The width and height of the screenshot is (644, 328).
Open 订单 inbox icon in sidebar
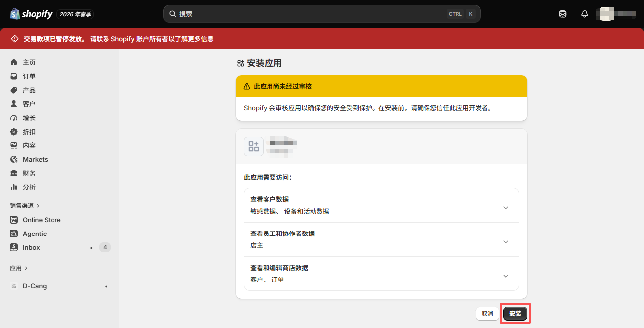14,76
